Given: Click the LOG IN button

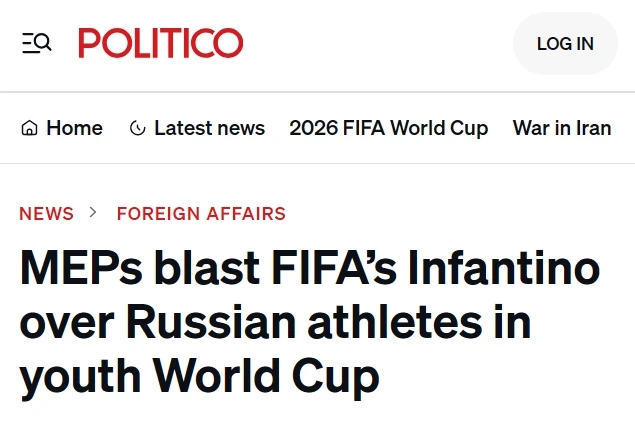Looking at the screenshot, I should [x=565, y=44].
